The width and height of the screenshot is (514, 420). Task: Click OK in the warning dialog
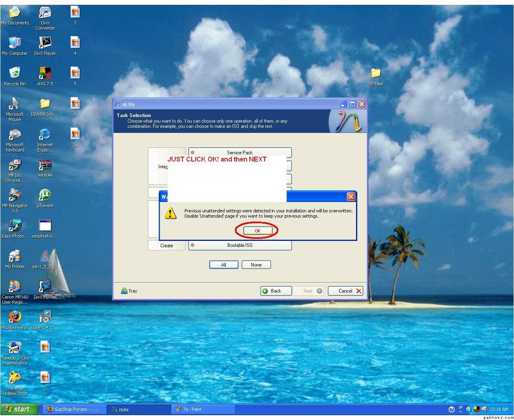(x=257, y=231)
